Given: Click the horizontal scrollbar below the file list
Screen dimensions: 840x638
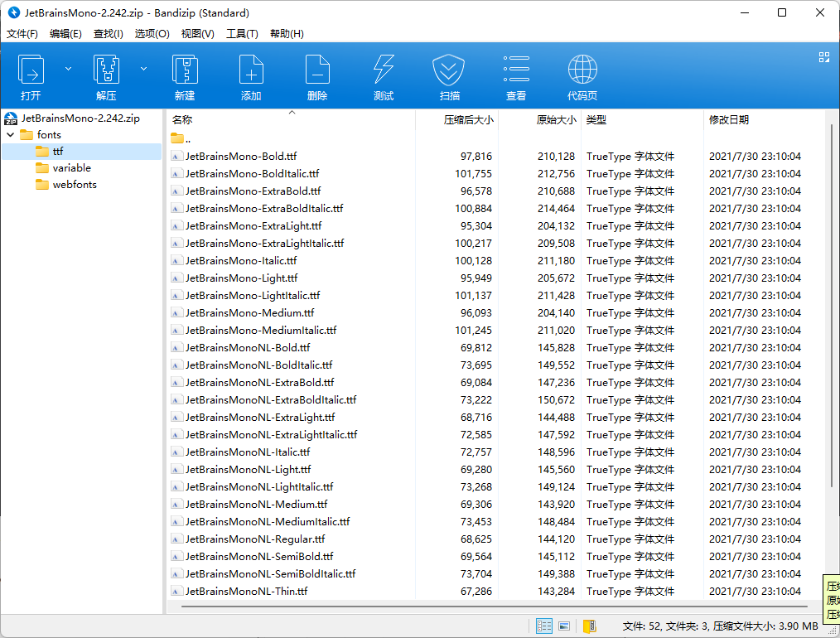Looking at the screenshot, I should pos(494,607).
